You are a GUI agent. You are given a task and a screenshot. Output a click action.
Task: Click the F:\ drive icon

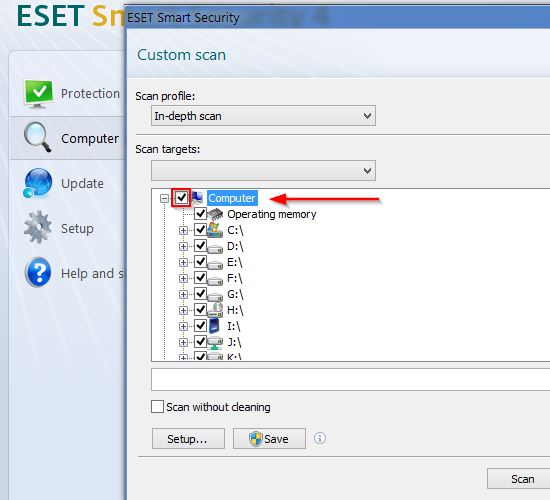tap(215, 280)
